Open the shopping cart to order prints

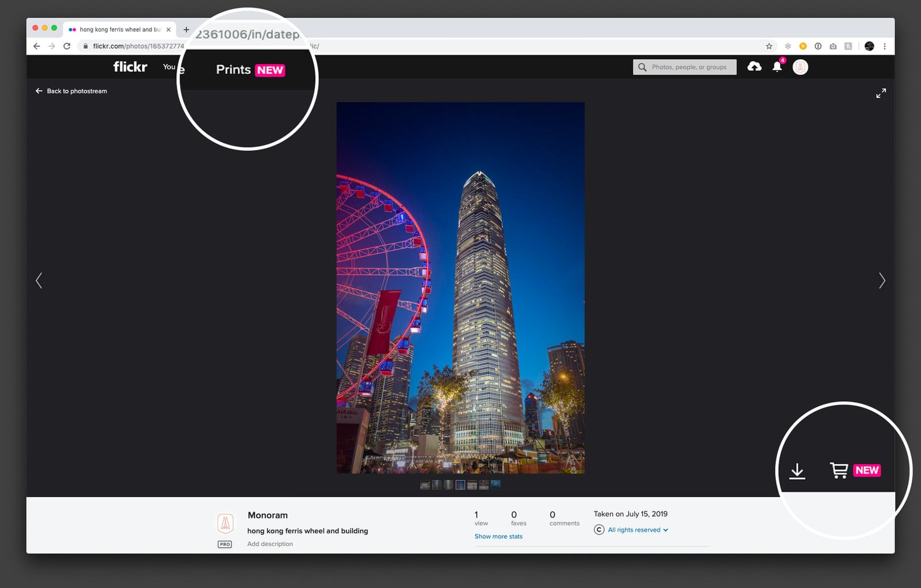pyautogui.click(x=839, y=470)
